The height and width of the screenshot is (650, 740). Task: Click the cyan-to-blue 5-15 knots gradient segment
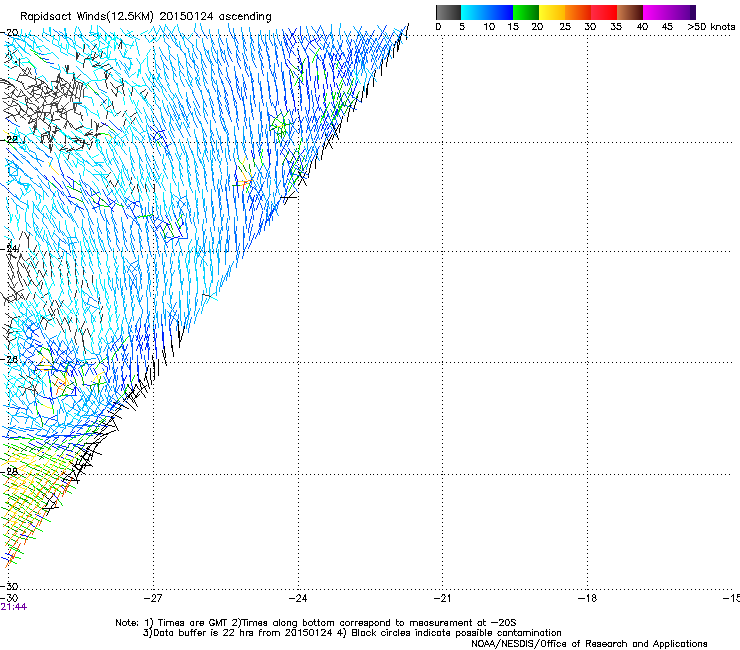(487, 12)
